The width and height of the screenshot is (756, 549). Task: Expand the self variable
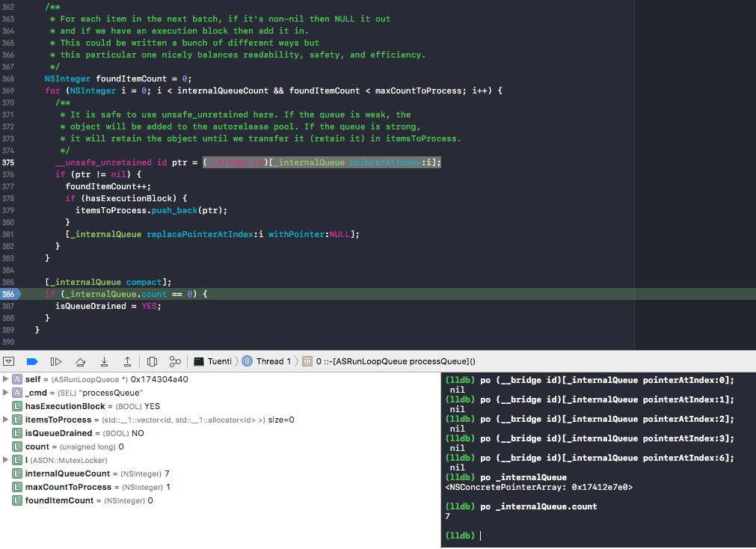(x=4, y=379)
